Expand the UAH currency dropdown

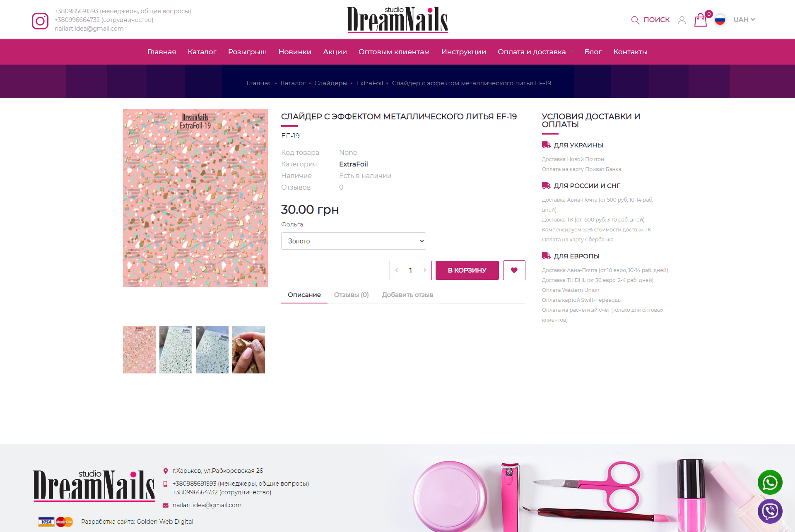744,19
